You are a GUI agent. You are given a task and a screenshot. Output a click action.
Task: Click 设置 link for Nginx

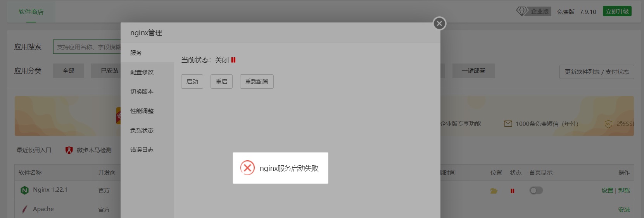tap(607, 191)
